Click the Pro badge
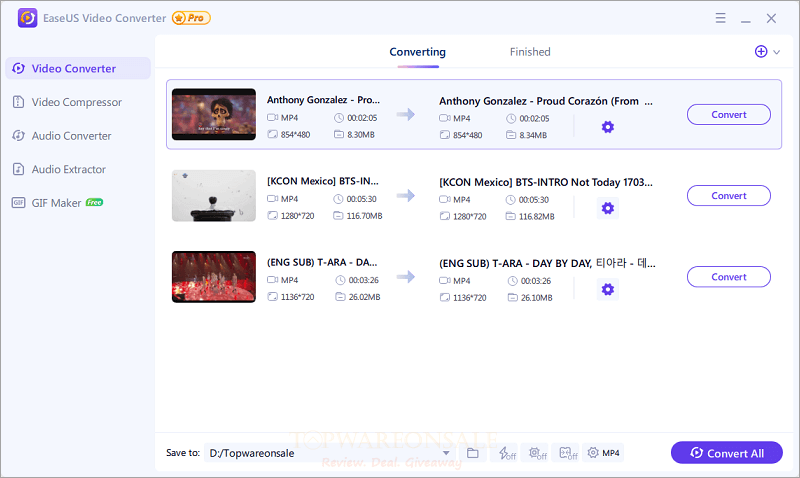Viewport: 800px width, 478px height. [191, 18]
